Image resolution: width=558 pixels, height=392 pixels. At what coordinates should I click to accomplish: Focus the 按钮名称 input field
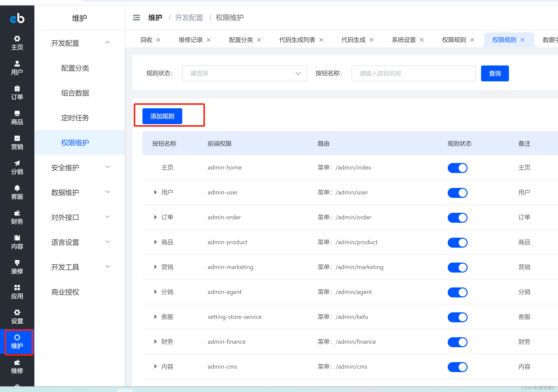[414, 73]
